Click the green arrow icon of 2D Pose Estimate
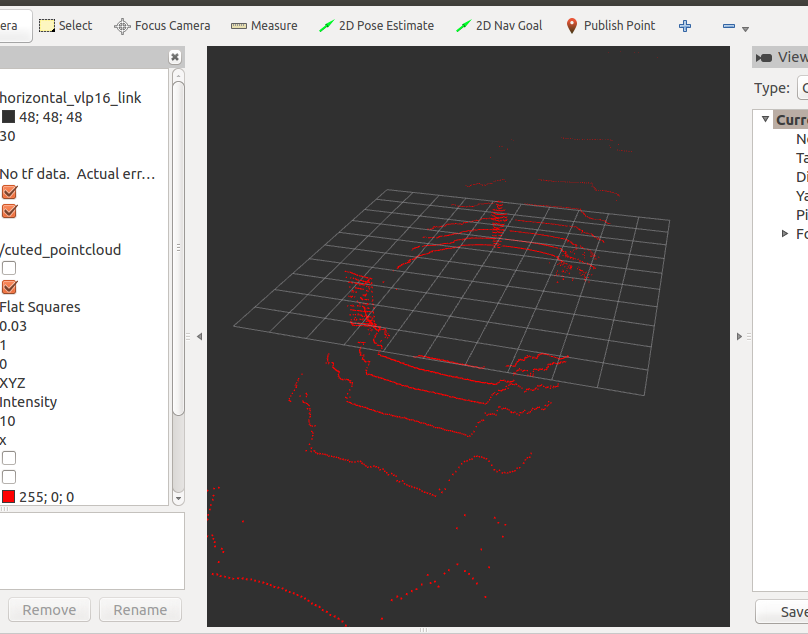This screenshot has width=808, height=634. point(327,26)
